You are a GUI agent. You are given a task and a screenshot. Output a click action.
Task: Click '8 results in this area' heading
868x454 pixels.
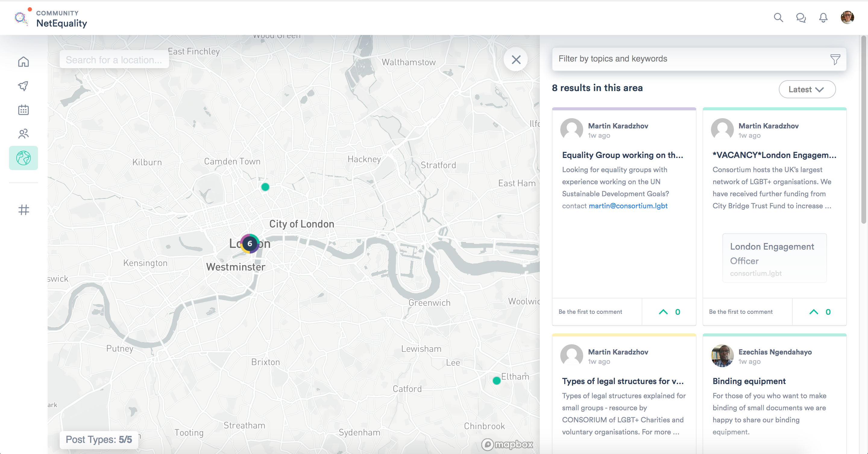tap(597, 88)
